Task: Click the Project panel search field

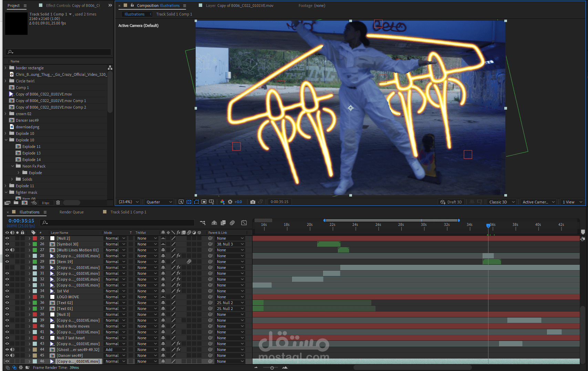Action: click(x=58, y=52)
